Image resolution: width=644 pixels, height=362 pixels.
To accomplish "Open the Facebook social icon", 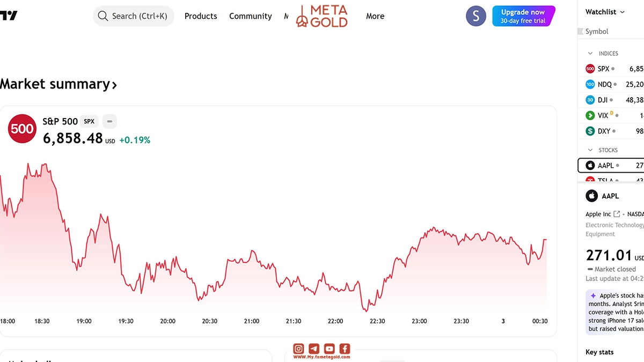I will (x=345, y=349).
